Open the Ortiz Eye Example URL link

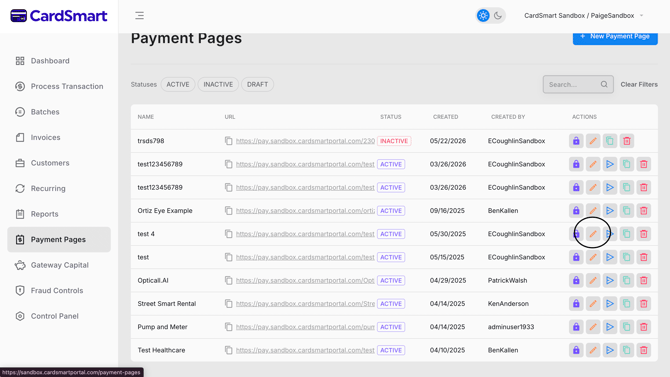(x=305, y=211)
